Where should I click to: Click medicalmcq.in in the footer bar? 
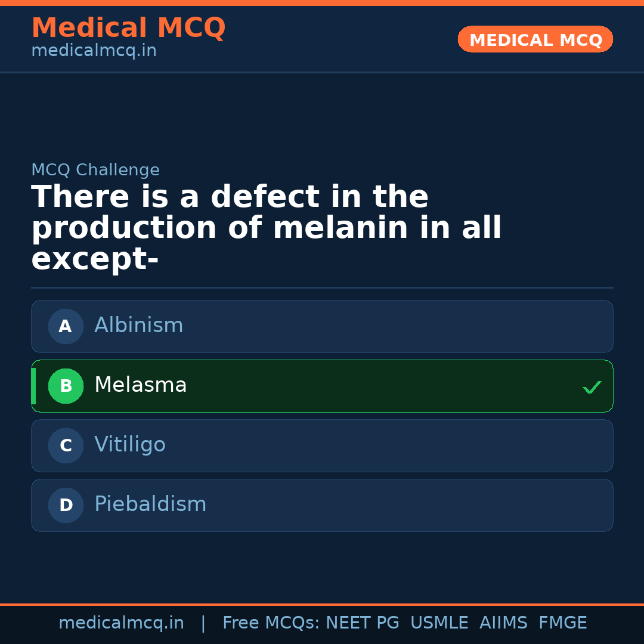coord(122,623)
